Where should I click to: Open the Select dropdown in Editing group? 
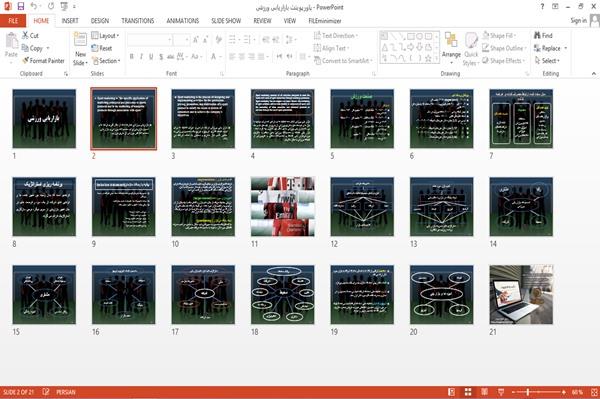click(x=548, y=61)
